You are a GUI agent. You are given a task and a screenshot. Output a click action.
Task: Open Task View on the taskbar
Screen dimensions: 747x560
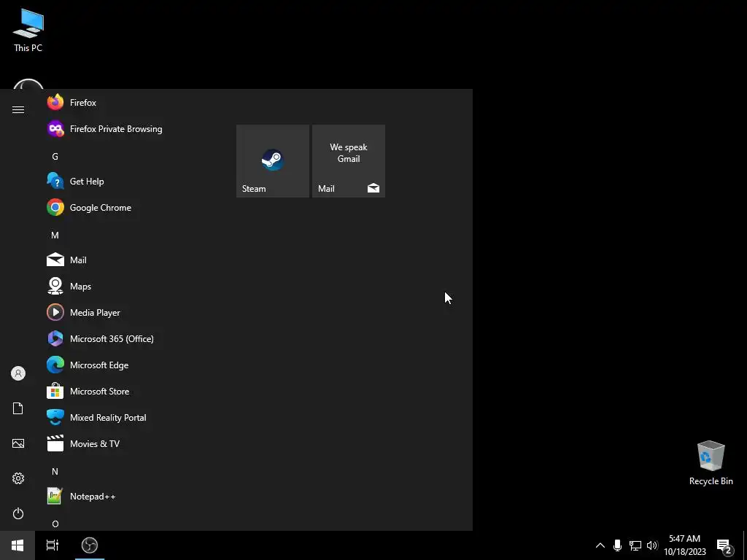(52, 545)
